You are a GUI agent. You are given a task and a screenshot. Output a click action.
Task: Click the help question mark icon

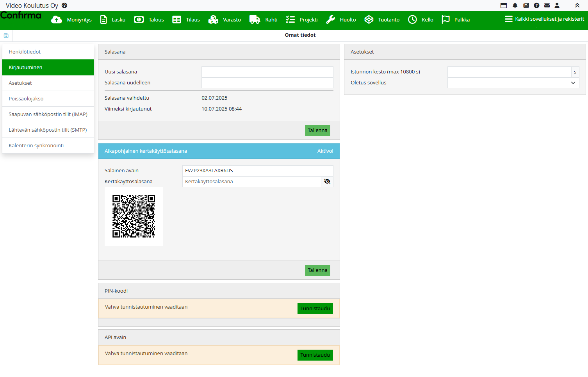[536, 5]
